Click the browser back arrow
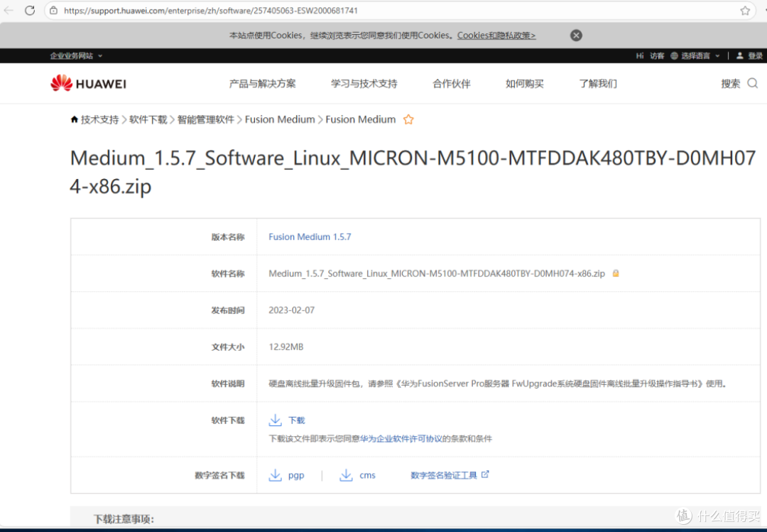767x532 pixels. point(9,10)
